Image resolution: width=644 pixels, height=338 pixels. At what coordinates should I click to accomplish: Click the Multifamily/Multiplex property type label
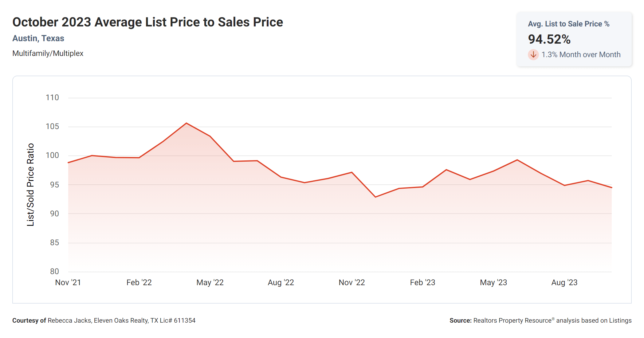point(48,53)
